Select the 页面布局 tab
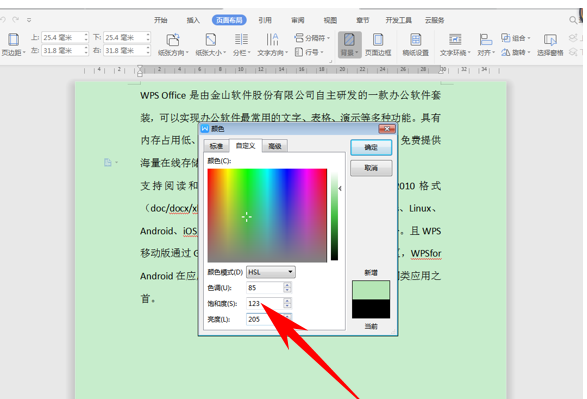587x399 pixels. click(229, 20)
